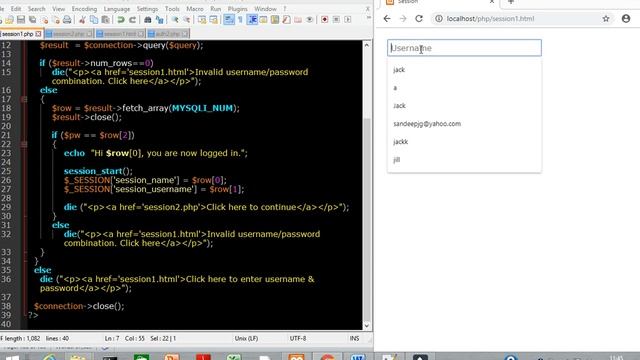Toggle Show All Characters paragraph icon
The width and height of the screenshot is (640, 360).
pos(240,20)
